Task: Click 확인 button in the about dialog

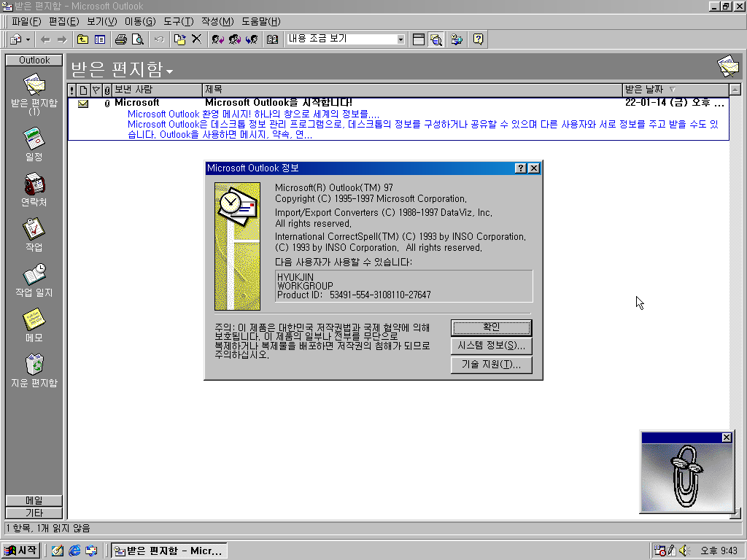Action: click(x=491, y=327)
